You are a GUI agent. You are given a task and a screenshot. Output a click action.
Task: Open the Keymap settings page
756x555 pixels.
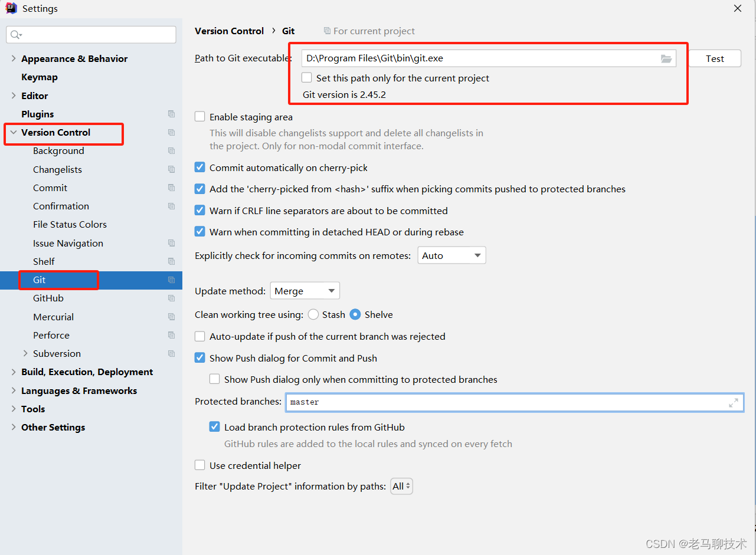point(40,77)
